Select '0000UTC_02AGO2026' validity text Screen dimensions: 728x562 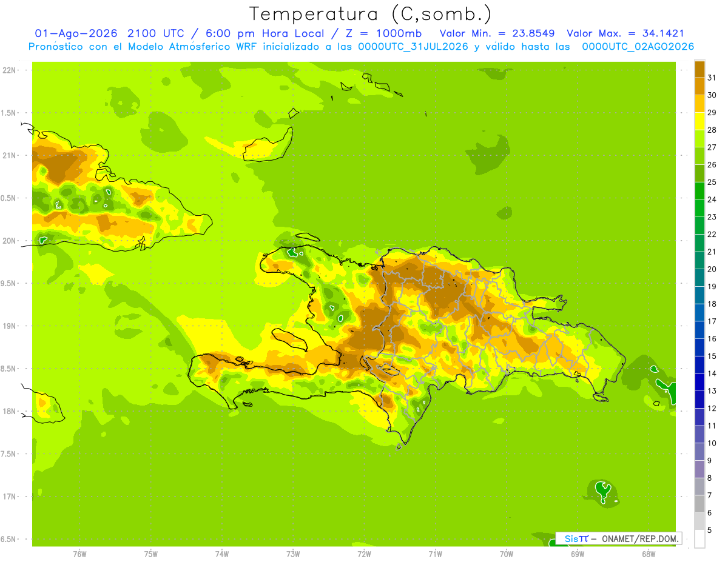pos(638,47)
